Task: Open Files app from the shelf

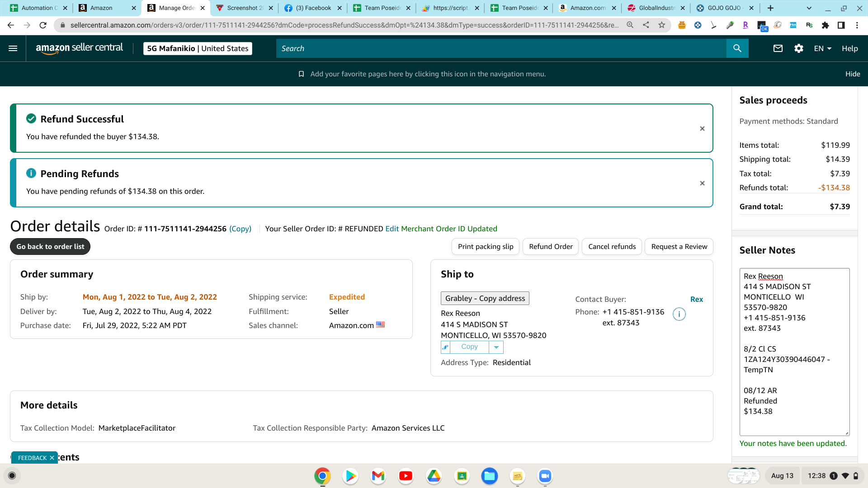Action: 490,476
